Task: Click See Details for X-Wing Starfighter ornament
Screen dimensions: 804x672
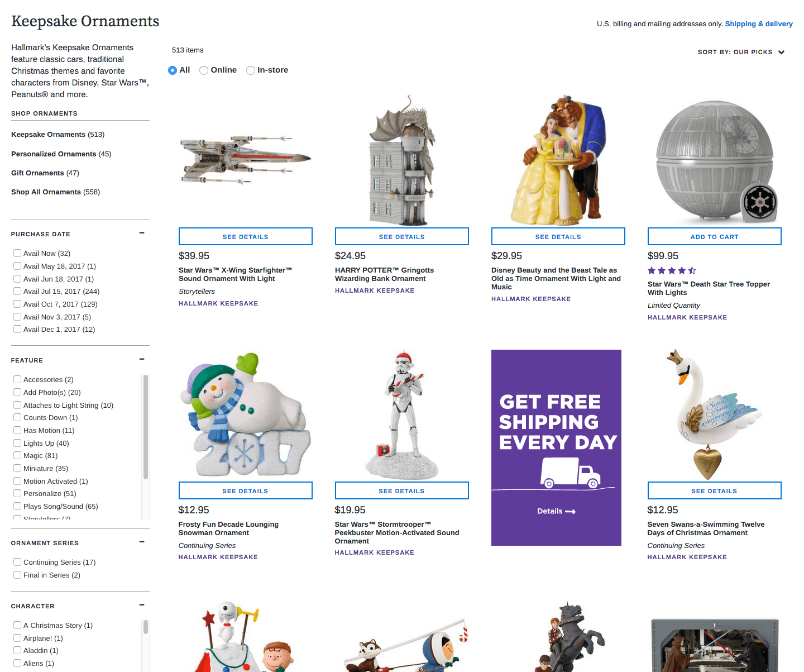Action: point(246,236)
